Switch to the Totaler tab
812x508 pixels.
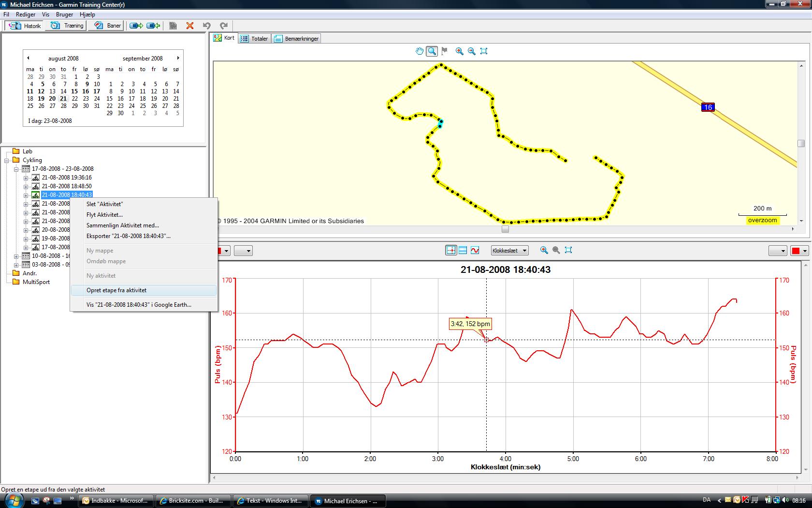[x=255, y=39]
